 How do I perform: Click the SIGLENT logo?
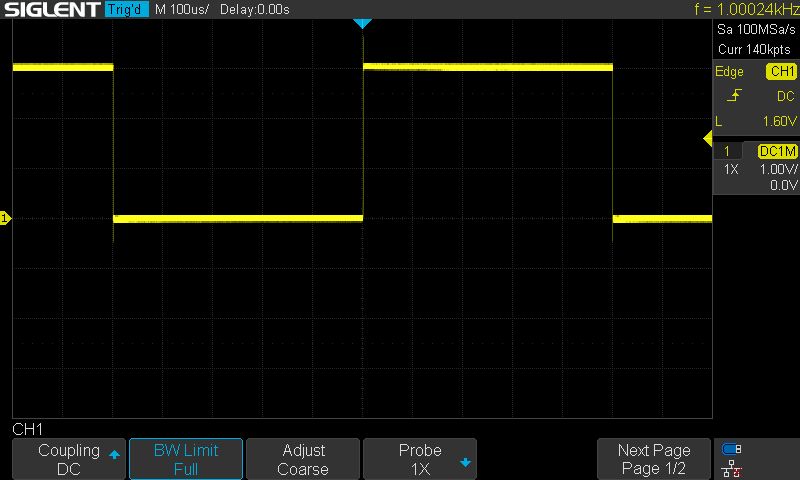[52, 9]
